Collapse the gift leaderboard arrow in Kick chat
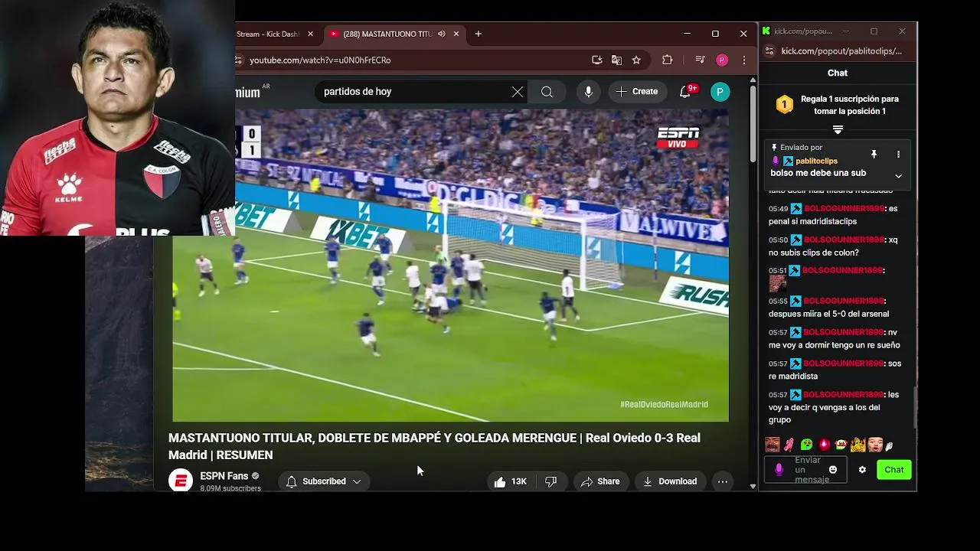The height and width of the screenshot is (551, 980). (838, 130)
